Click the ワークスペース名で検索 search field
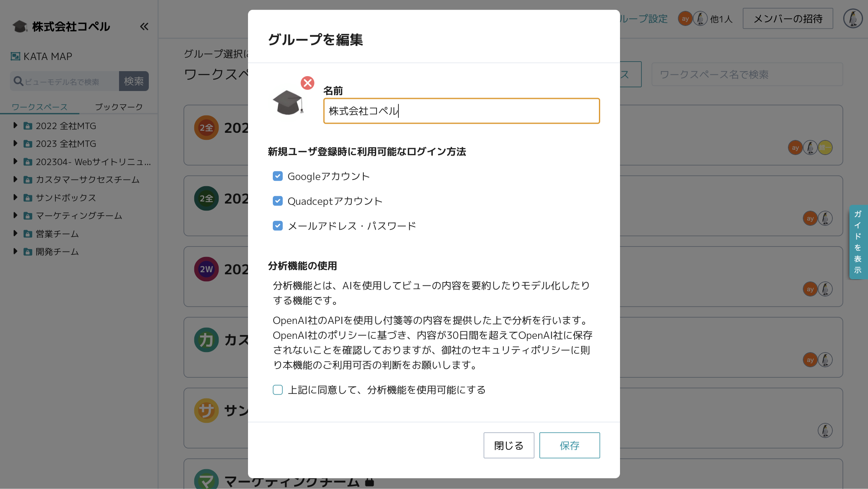 (x=747, y=74)
